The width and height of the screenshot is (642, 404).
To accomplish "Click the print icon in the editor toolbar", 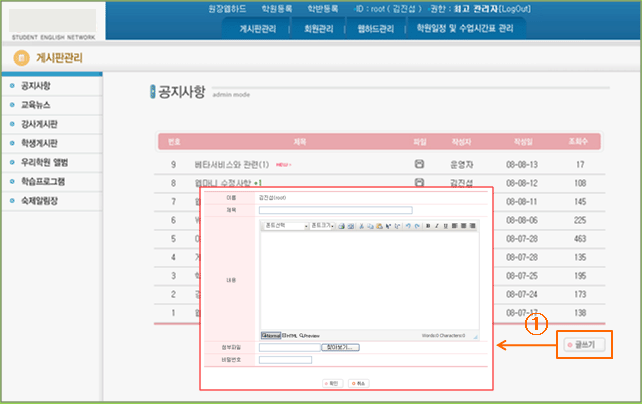I will click(341, 226).
